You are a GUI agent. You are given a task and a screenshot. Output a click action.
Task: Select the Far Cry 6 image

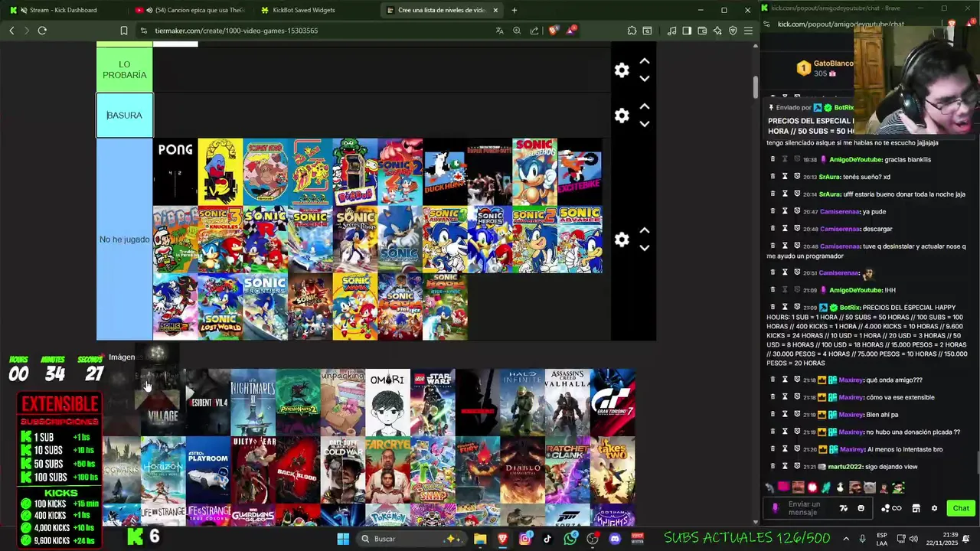point(387,470)
